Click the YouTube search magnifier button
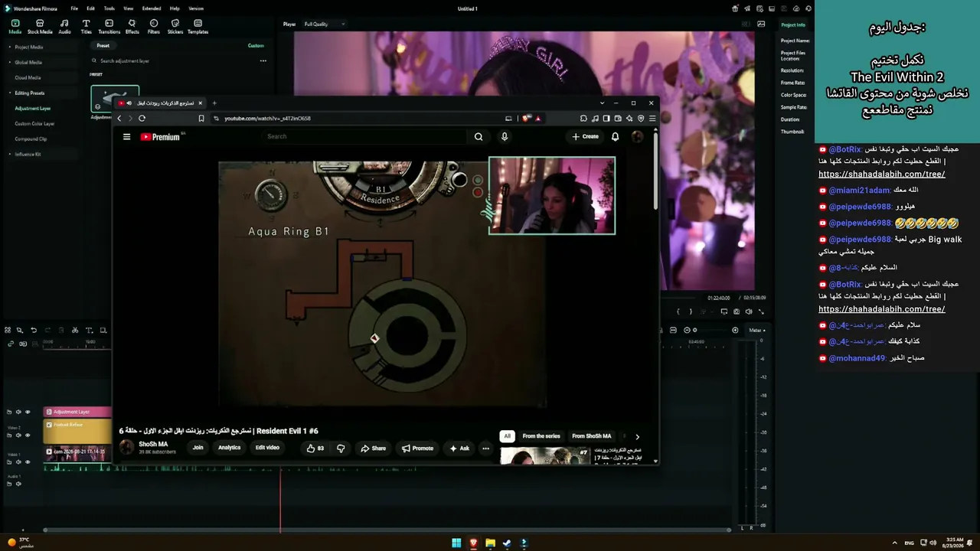980x551 pixels. (479, 137)
